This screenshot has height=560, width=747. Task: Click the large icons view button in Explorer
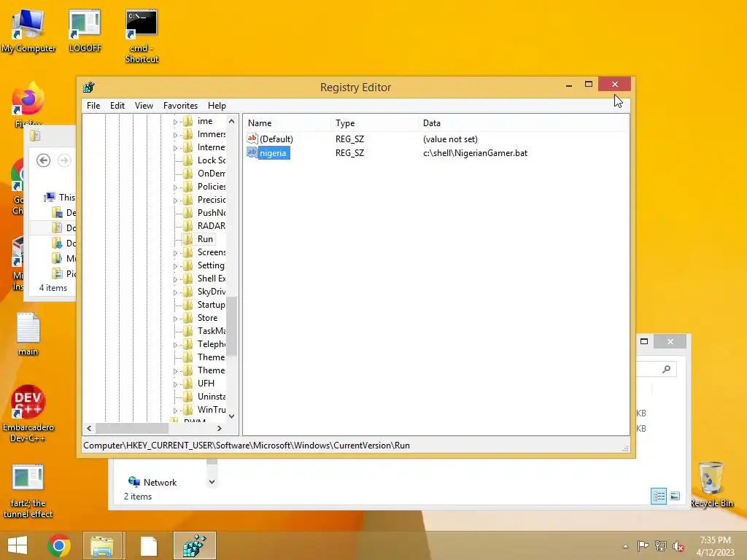pos(675,496)
